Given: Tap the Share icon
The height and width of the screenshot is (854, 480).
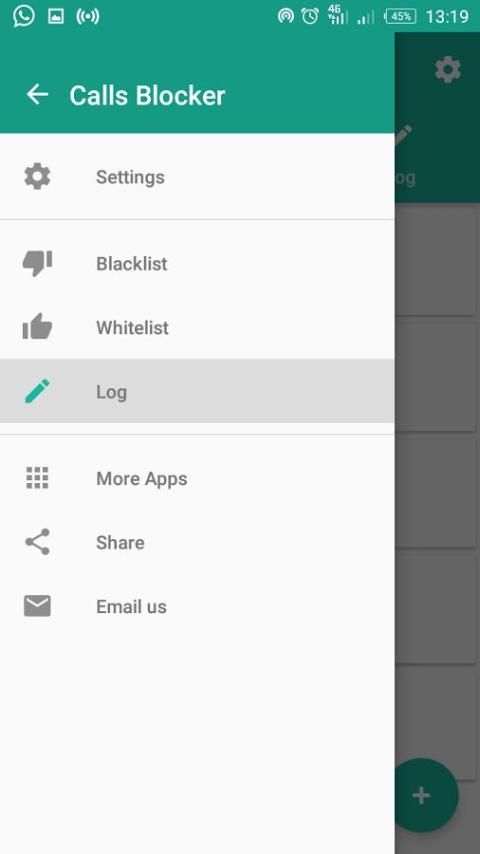Looking at the screenshot, I should tap(37, 542).
